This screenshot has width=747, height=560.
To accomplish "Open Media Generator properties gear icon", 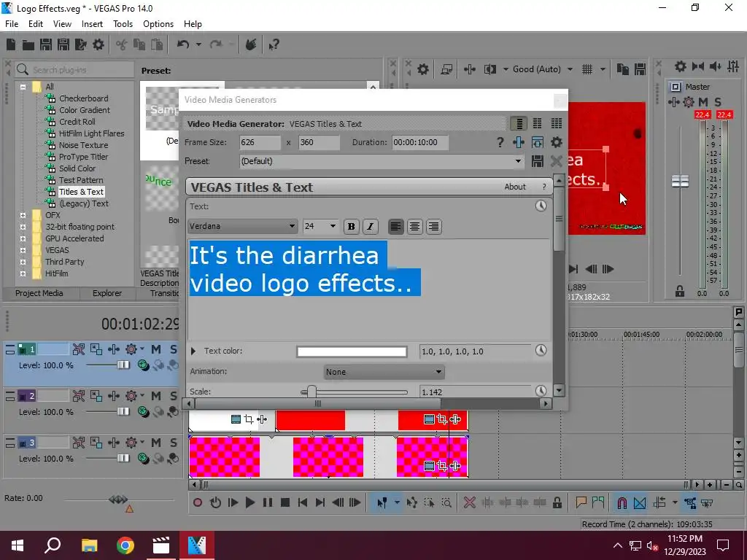I will tap(556, 142).
